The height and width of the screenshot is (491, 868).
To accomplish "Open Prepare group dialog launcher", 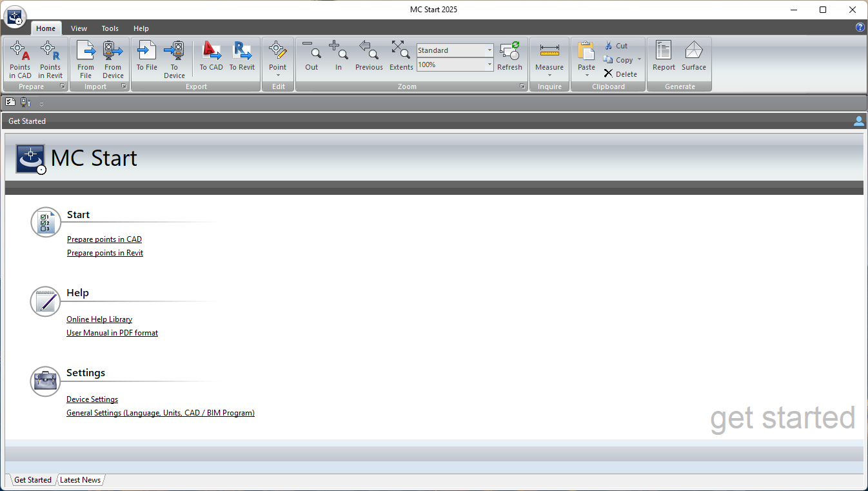I will click(x=63, y=86).
